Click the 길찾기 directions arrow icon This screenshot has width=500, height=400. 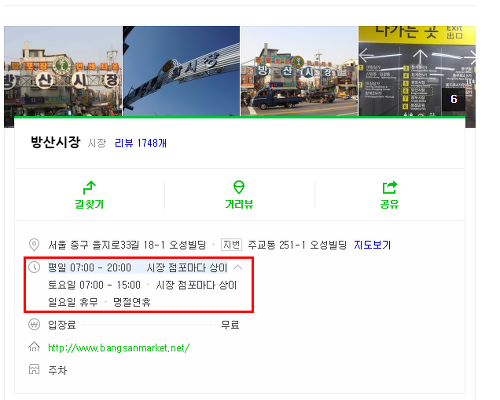click(89, 187)
